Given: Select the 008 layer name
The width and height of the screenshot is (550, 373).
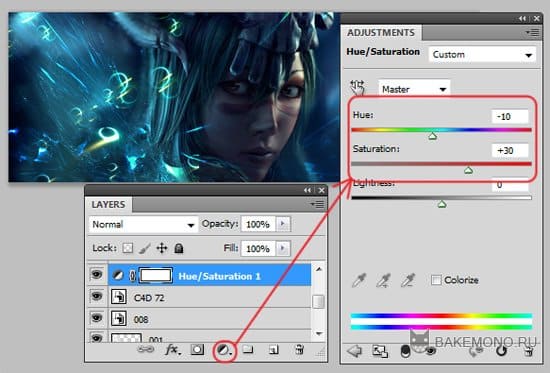Looking at the screenshot, I should (x=141, y=320).
